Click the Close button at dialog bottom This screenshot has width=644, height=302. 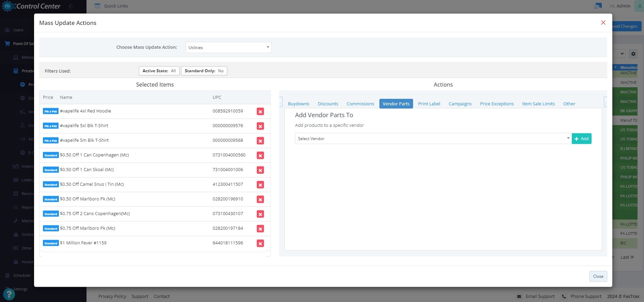pos(598,276)
